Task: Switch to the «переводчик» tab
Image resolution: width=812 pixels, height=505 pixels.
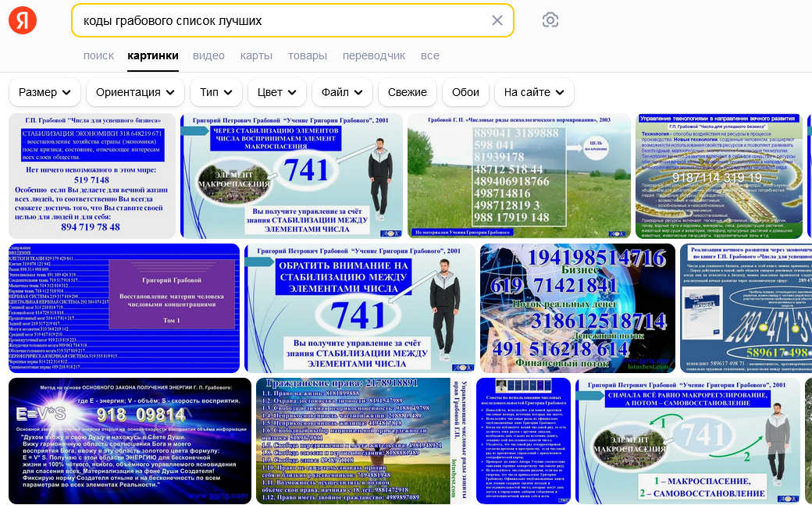Action: (x=374, y=56)
